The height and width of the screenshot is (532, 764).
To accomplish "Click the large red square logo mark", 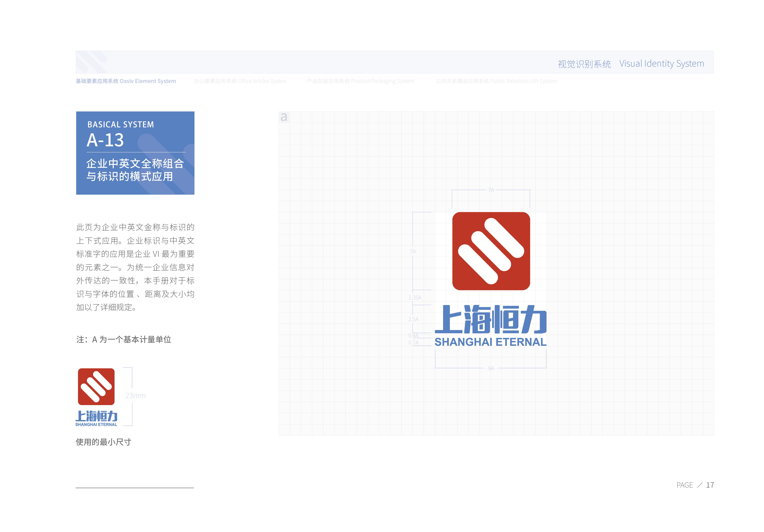I will [x=491, y=251].
